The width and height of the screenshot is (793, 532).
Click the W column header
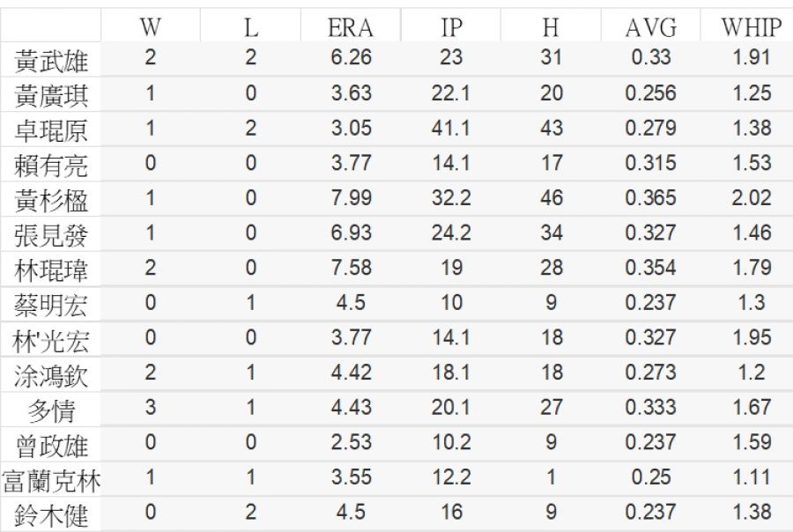150,28
